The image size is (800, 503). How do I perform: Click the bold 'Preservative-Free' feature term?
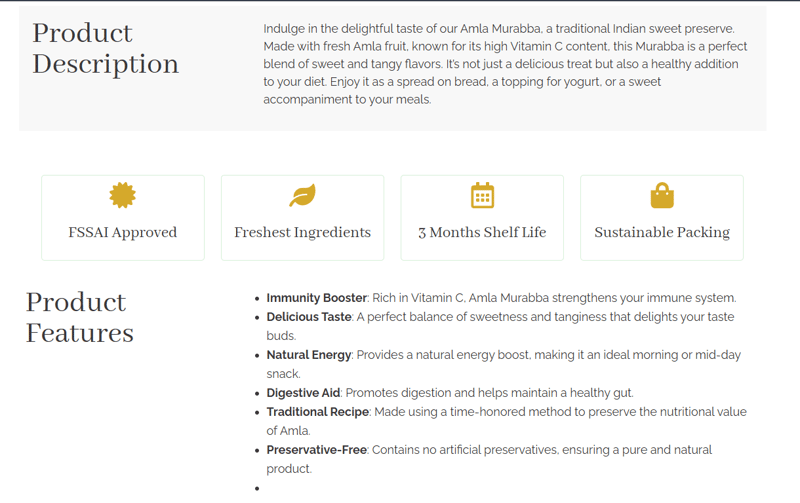(x=317, y=450)
